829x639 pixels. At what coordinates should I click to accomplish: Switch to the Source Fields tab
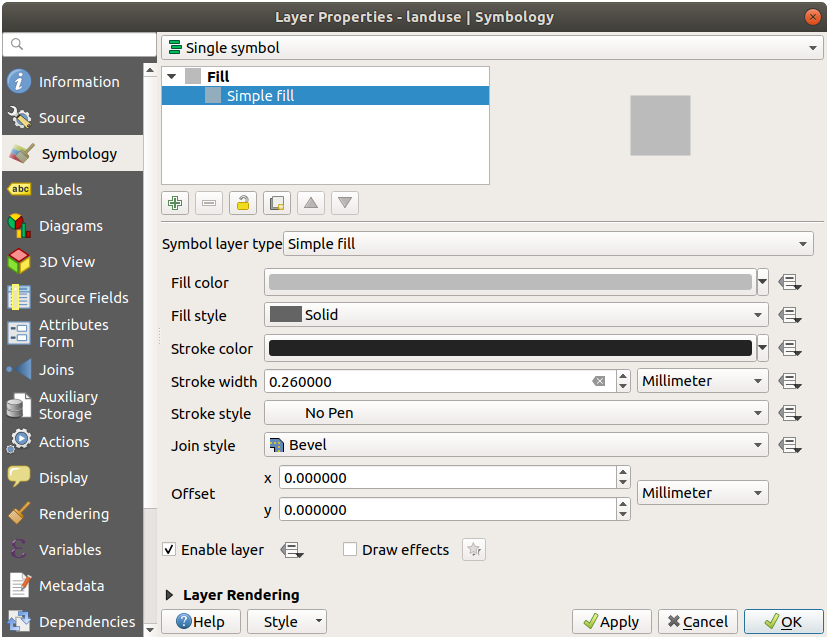(x=83, y=298)
